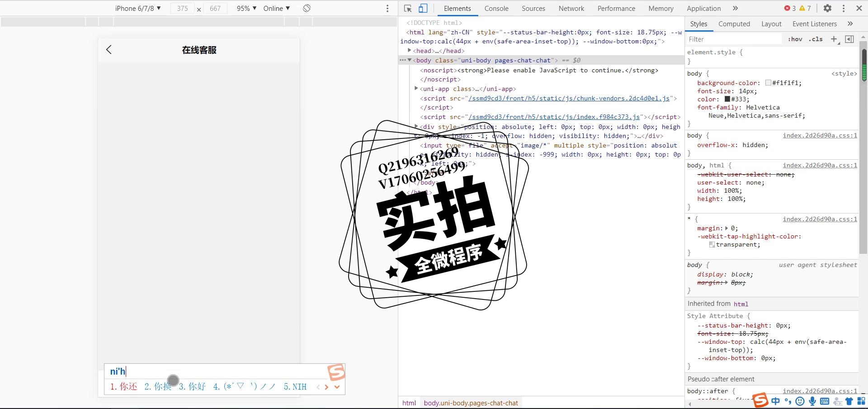Open index.2d26d90a.css link beside overflow-x rule
This screenshot has width=868, height=409.
pyautogui.click(x=820, y=135)
